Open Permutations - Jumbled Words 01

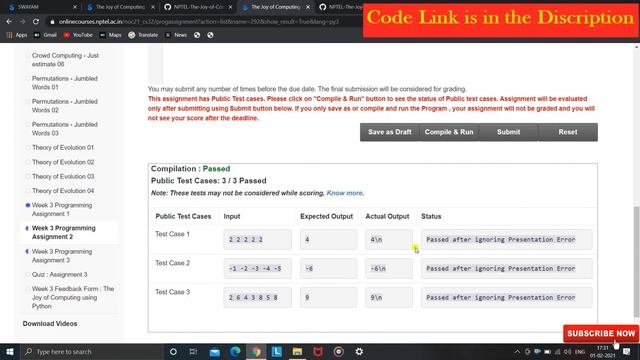pyautogui.click(x=64, y=82)
